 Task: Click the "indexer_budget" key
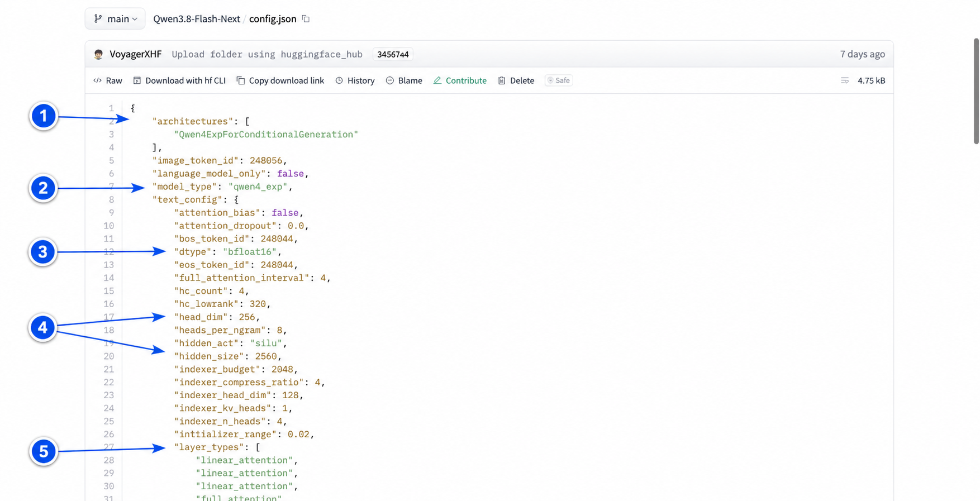217,369
